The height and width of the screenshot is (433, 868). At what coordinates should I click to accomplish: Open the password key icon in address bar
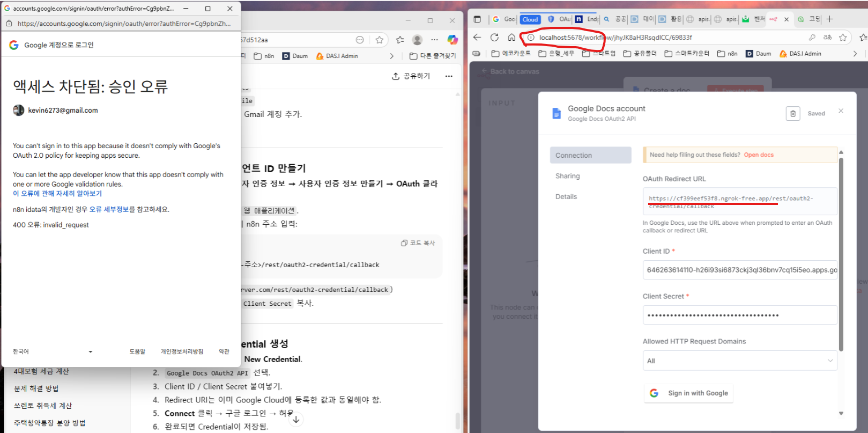[x=812, y=38]
